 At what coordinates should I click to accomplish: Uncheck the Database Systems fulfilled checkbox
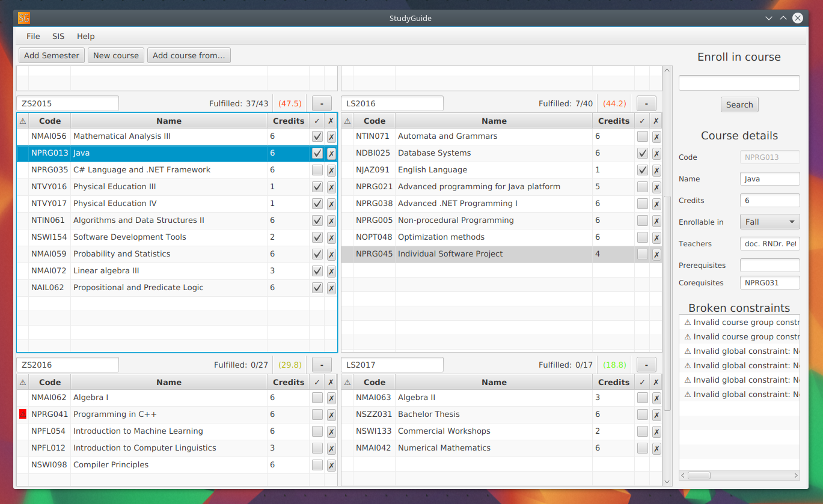point(643,153)
